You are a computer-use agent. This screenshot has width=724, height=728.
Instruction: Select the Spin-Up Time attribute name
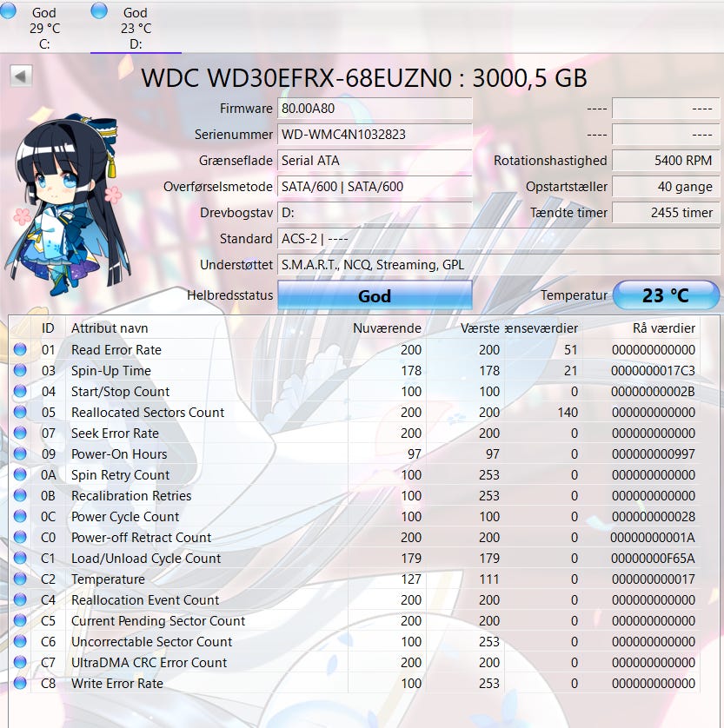point(111,370)
